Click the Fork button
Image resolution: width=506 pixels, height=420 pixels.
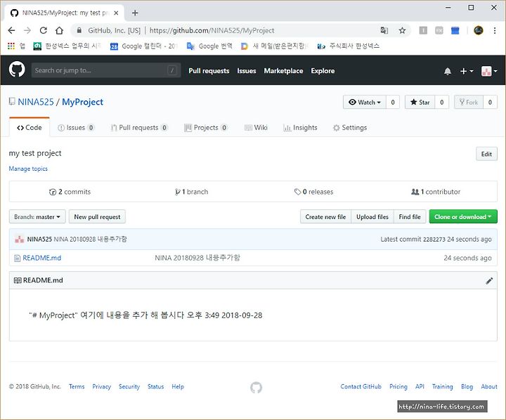coord(469,103)
